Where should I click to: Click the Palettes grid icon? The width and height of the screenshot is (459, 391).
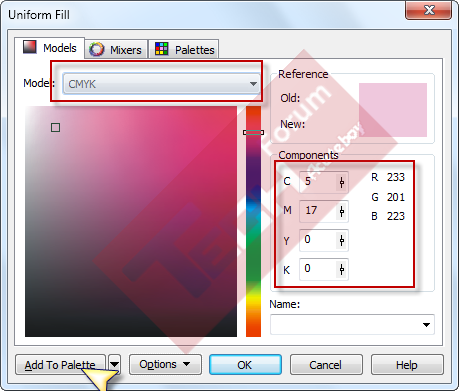tap(162, 49)
